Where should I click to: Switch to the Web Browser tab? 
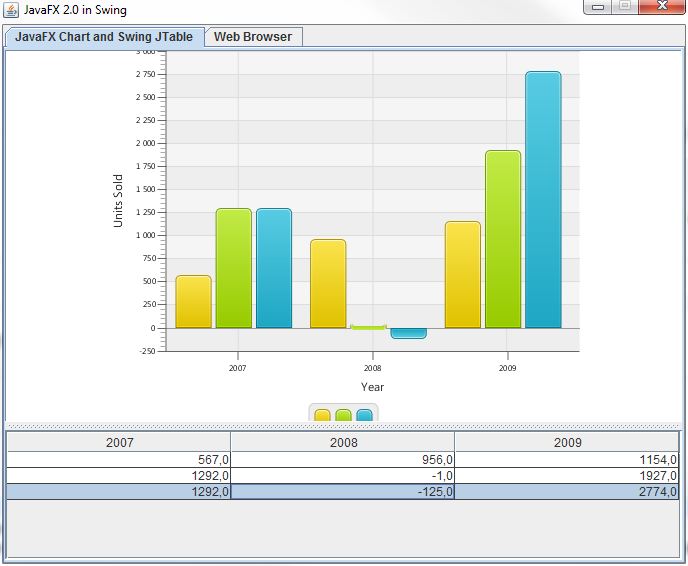(253, 37)
